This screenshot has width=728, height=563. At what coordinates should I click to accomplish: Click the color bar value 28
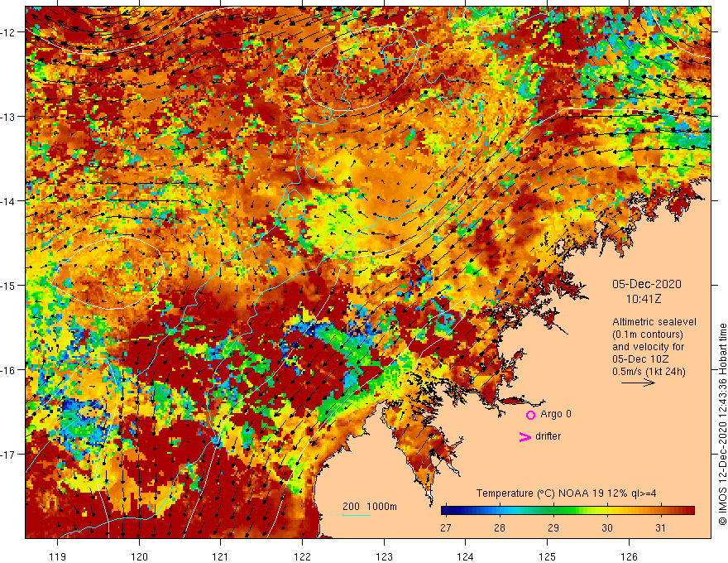tap(500, 527)
